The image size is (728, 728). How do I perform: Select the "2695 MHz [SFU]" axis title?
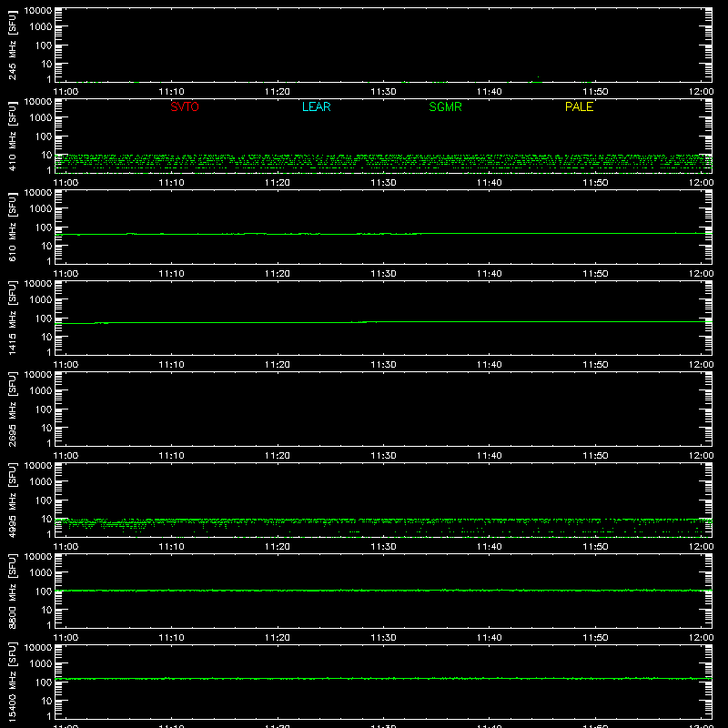[x=12, y=409]
